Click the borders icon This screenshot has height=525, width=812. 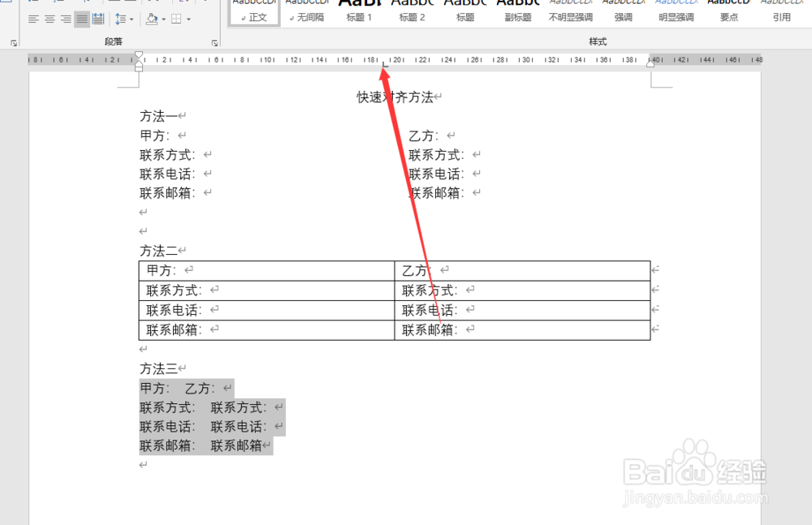(x=177, y=19)
